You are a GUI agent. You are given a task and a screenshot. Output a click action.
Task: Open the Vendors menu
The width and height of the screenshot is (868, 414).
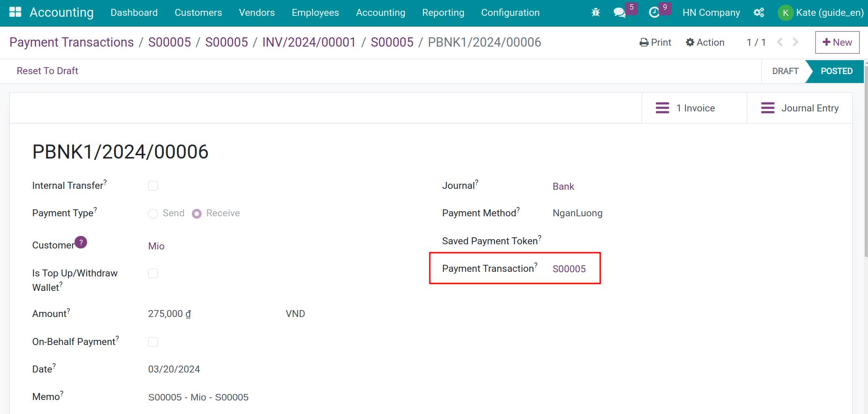tap(257, 13)
